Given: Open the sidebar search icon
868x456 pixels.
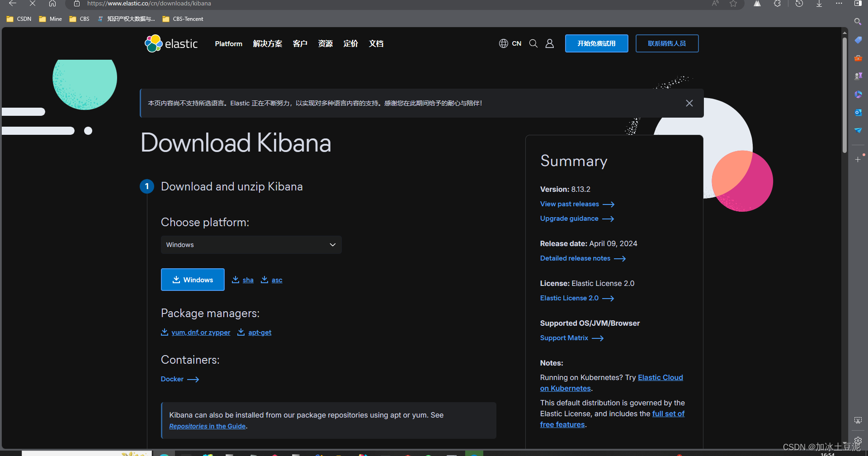Looking at the screenshot, I should (x=858, y=22).
